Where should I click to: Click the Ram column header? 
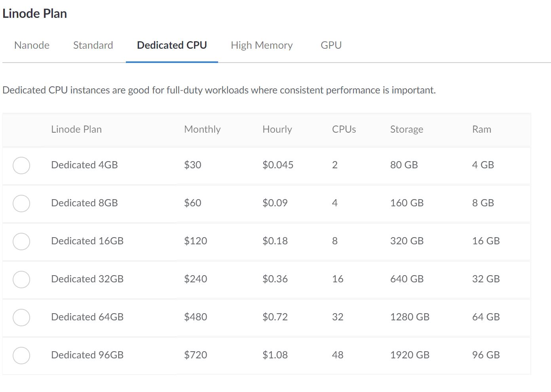481,129
